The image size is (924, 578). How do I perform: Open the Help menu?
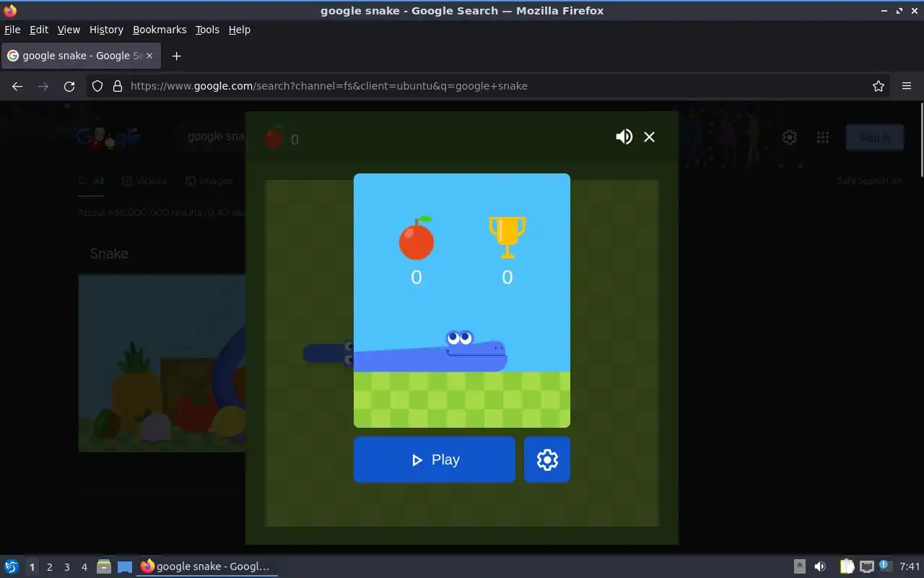[240, 30]
